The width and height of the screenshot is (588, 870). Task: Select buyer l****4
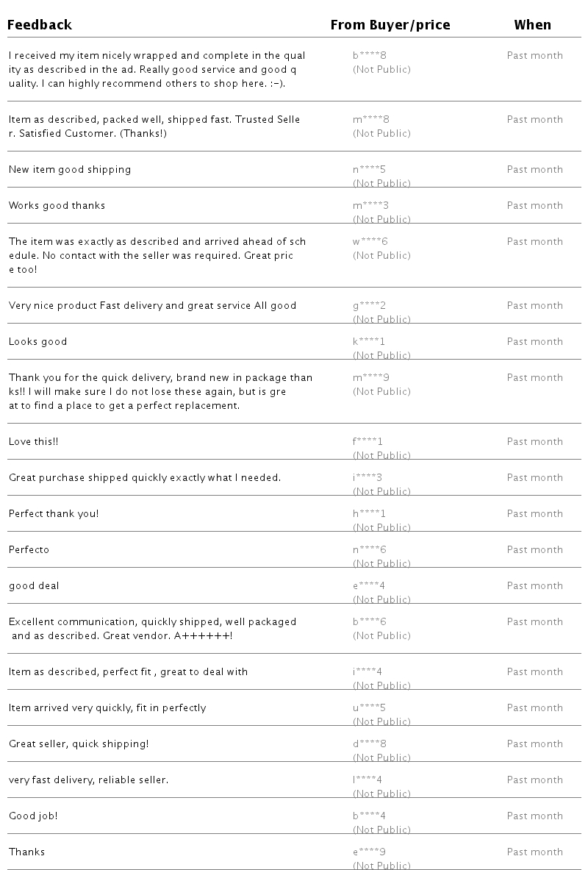click(367, 780)
